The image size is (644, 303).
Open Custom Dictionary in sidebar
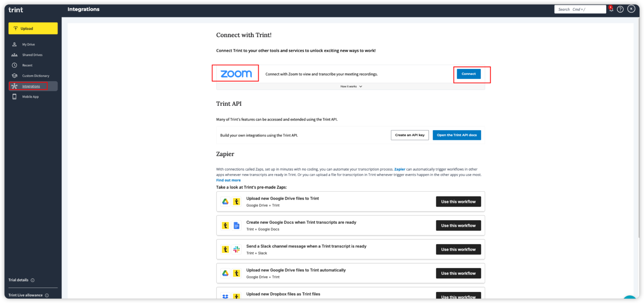(35, 76)
